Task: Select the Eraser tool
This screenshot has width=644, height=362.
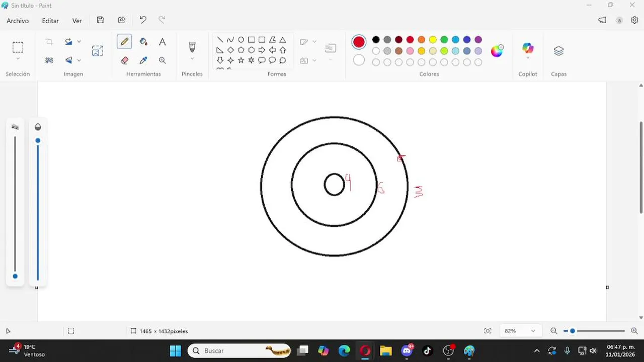Action: [124, 60]
